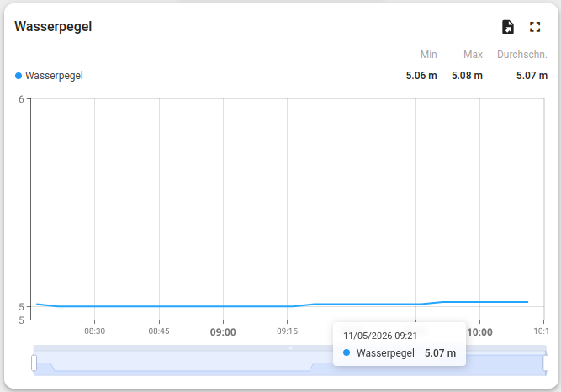Click the Max column header
561x392 pixels.
(473, 55)
